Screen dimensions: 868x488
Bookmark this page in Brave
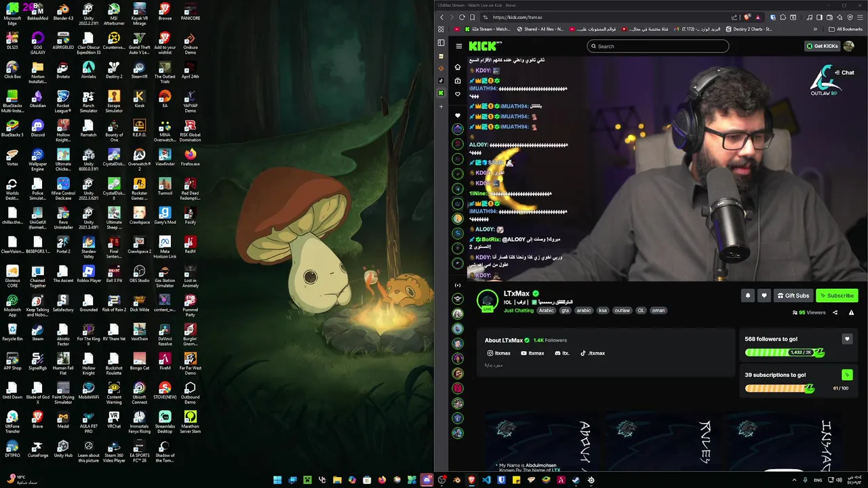tap(473, 17)
